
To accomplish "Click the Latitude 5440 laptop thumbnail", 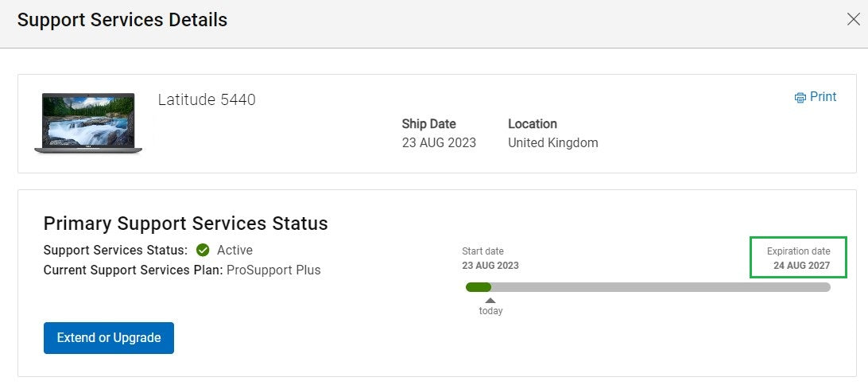I will click(x=88, y=122).
